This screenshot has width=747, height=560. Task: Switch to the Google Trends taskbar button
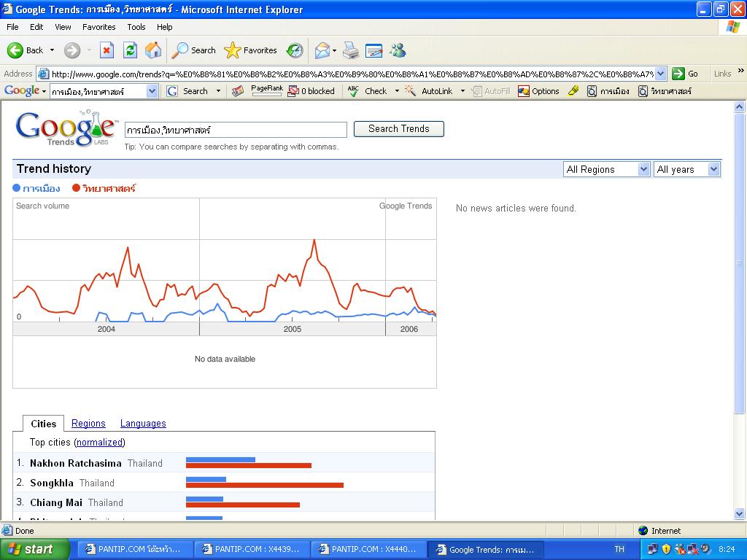click(x=485, y=550)
